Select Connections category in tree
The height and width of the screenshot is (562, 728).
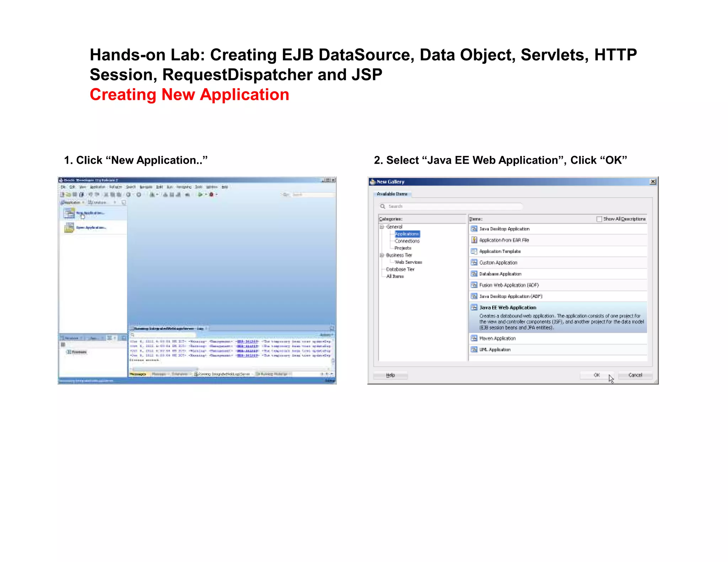407,241
